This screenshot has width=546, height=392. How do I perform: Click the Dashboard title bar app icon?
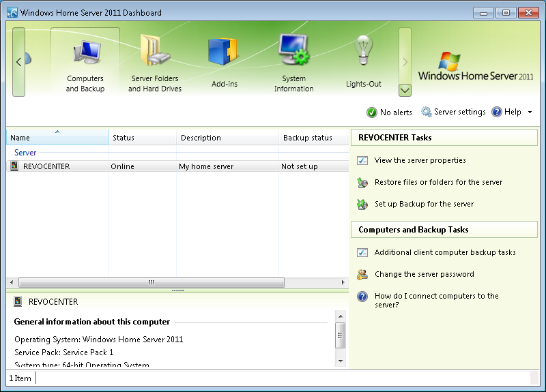[x=12, y=12]
